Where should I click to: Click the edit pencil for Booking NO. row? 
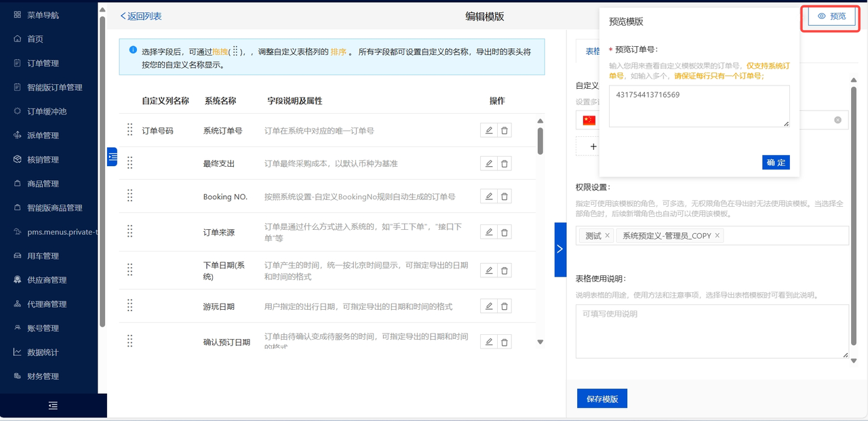488,197
